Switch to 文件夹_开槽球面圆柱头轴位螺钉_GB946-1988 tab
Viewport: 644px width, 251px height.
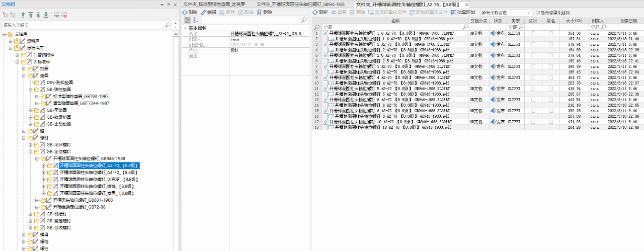point(307,4)
